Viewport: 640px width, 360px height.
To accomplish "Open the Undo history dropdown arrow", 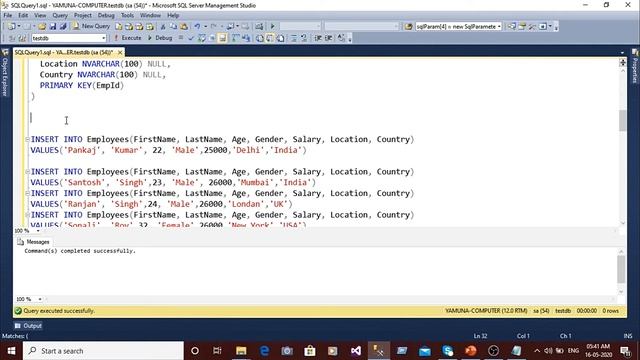I will click(205, 27).
